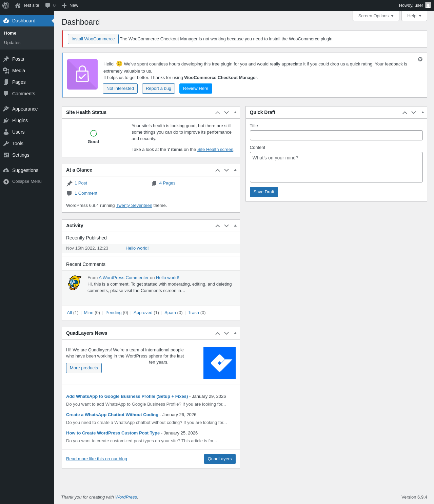Move Activity widget up
434x504 pixels.
(218, 226)
